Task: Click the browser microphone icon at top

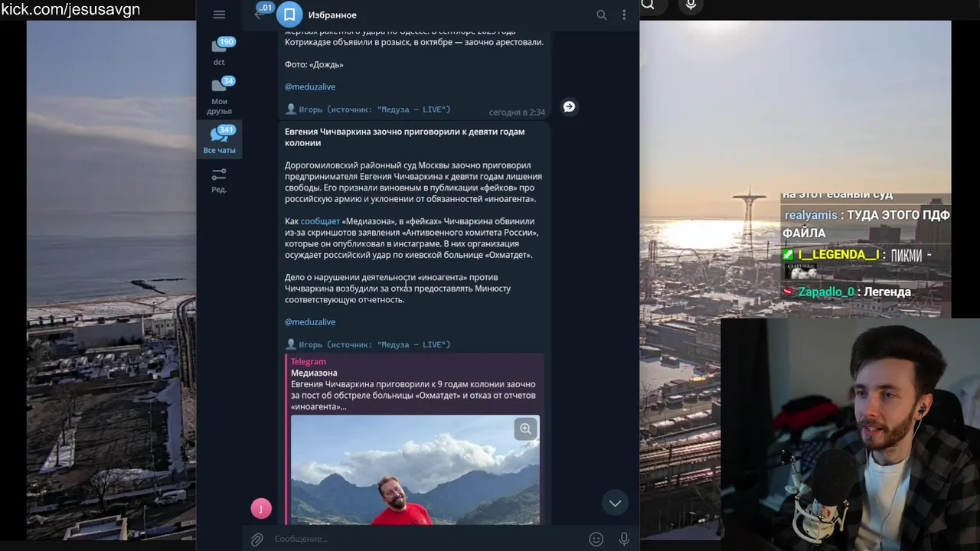Action: click(x=691, y=5)
